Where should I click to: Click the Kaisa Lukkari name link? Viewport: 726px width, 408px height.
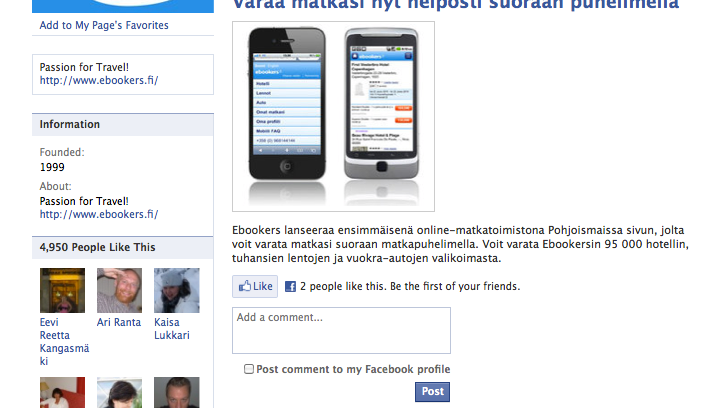click(172, 329)
